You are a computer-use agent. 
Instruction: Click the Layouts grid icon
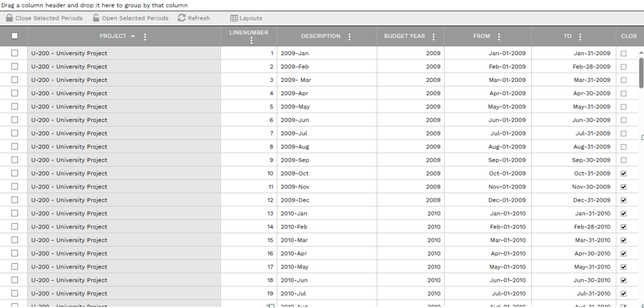tap(234, 18)
